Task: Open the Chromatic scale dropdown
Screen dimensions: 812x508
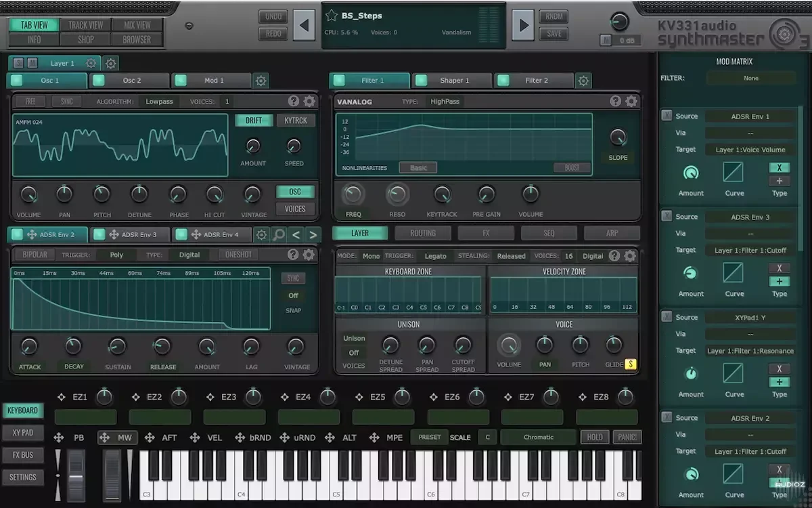Action: click(539, 437)
